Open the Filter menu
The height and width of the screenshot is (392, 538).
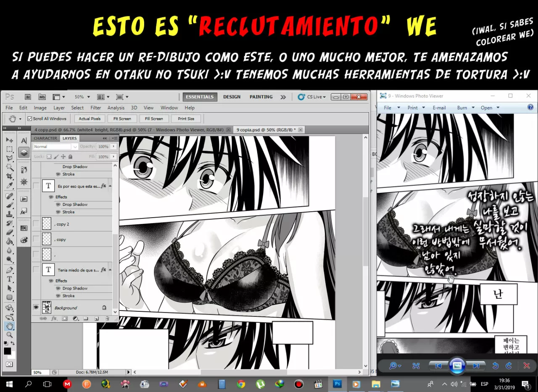tap(95, 108)
